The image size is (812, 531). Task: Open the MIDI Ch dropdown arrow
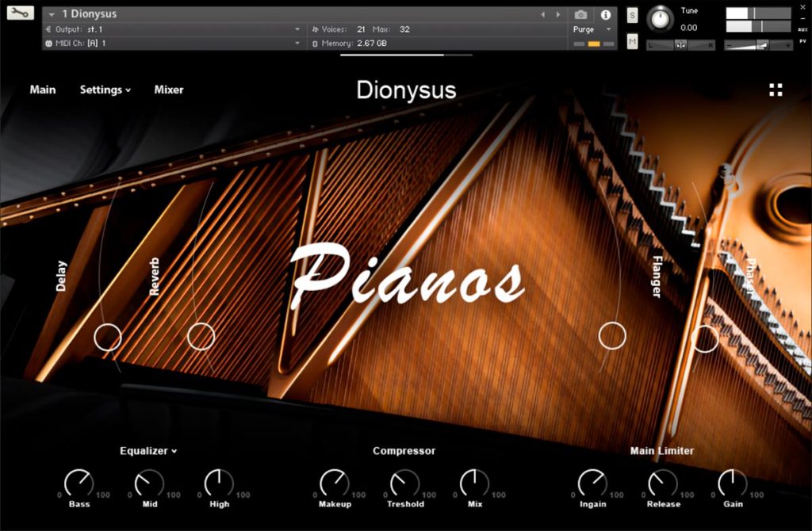click(x=297, y=44)
